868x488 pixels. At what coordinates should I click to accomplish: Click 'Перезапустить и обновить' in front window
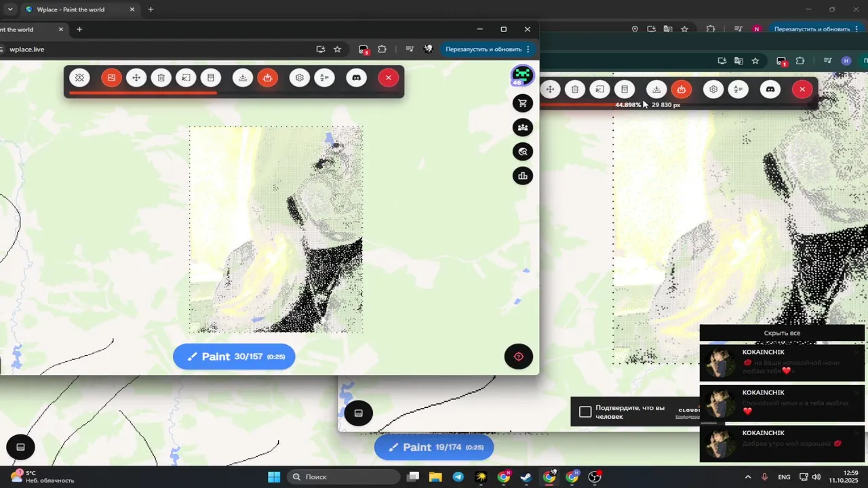pyautogui.click(x=484, y=49)
